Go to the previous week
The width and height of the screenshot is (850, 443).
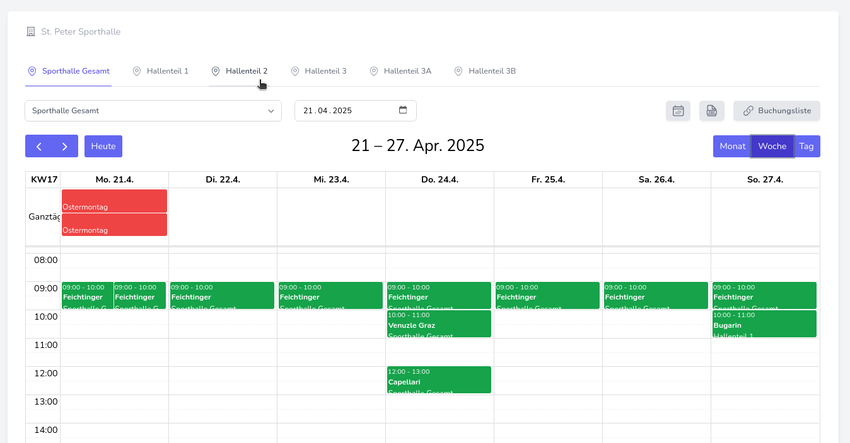38,146
